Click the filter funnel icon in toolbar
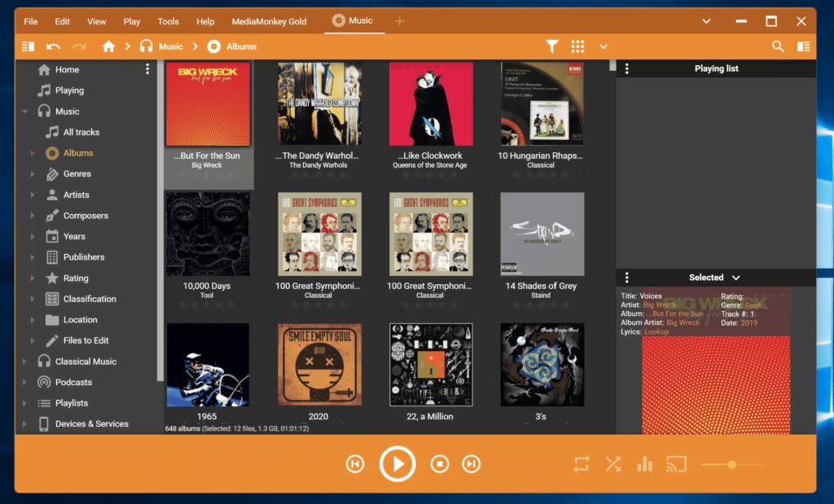The width and height of the screenshot is (834, 504). click(552, 46)
